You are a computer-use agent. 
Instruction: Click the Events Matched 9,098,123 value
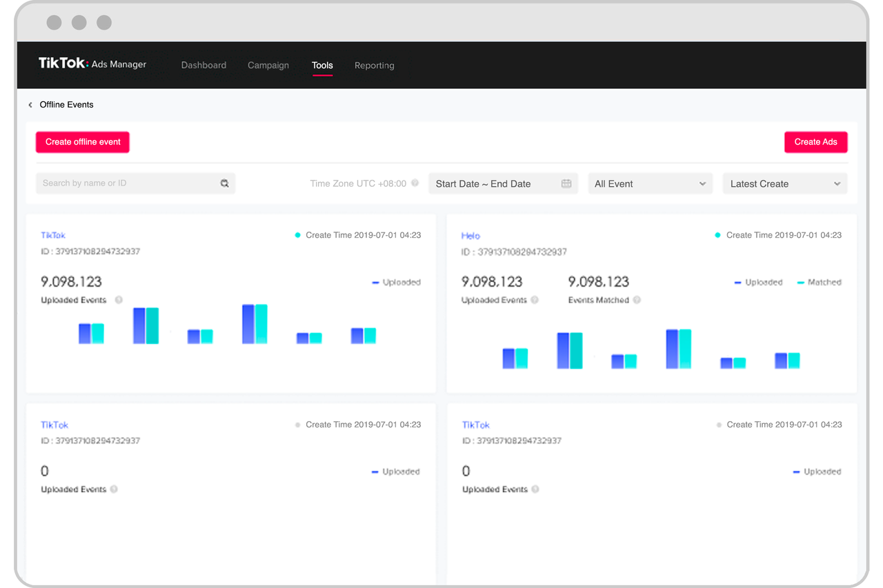pyautogui.click(x=599, y=281)
